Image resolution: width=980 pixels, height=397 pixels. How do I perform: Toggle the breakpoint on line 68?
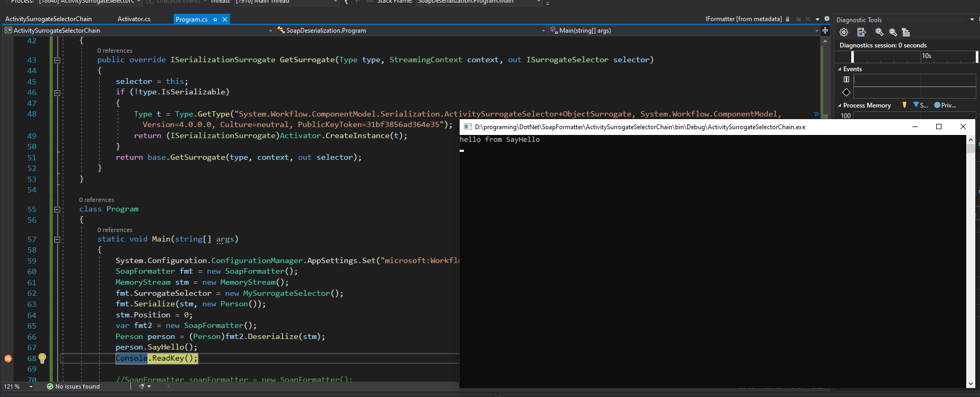point(8,359)
